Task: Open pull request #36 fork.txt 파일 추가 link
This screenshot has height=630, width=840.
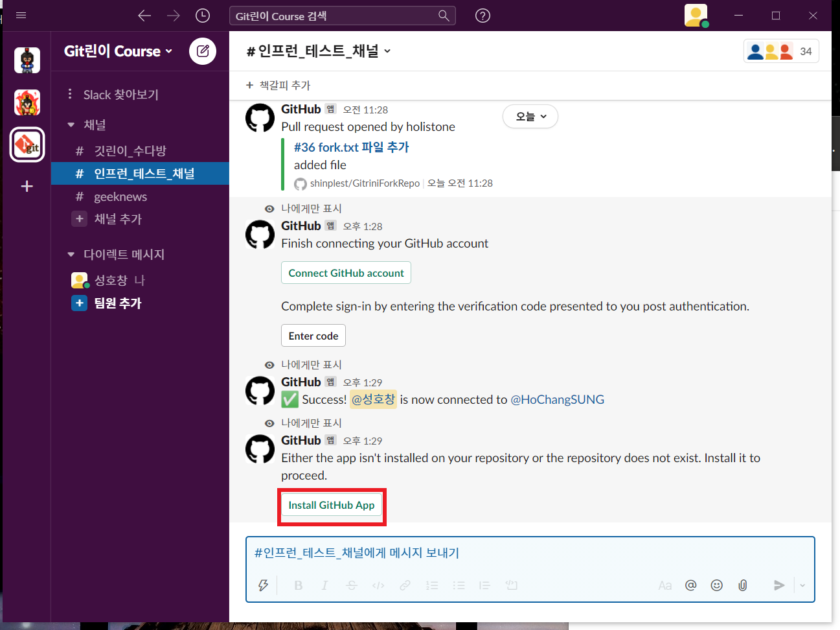Action: click(352, 147)
